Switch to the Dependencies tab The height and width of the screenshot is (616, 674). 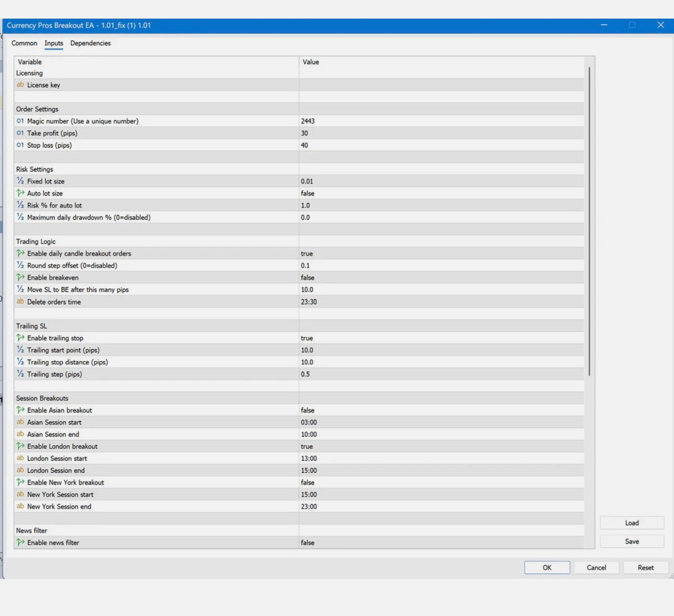point(90,43)
